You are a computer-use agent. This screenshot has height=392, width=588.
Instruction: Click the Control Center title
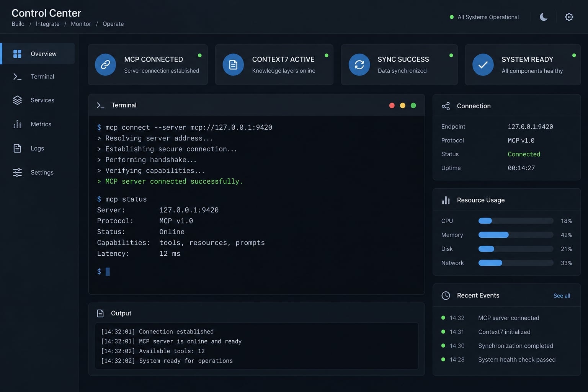[x=46, y=13]
